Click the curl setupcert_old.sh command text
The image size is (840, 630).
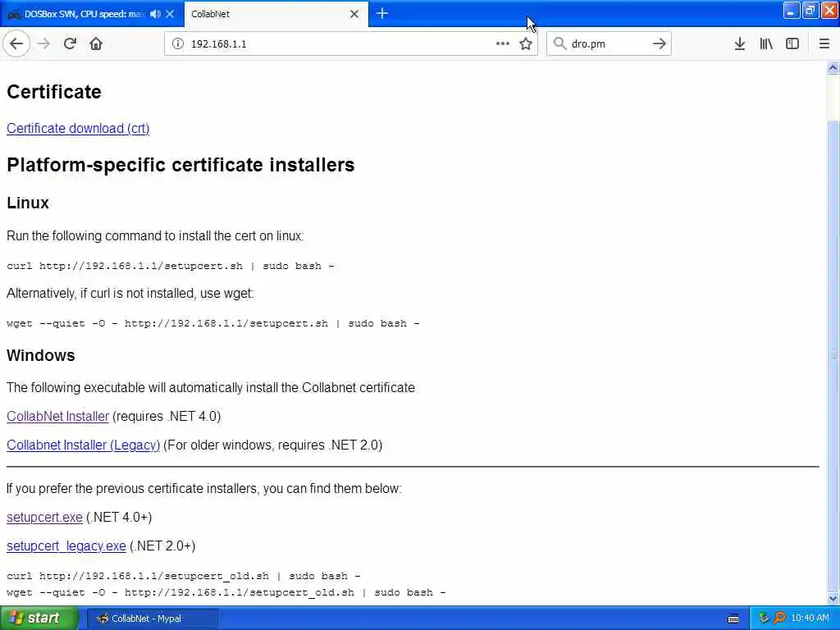pos(183,576)
